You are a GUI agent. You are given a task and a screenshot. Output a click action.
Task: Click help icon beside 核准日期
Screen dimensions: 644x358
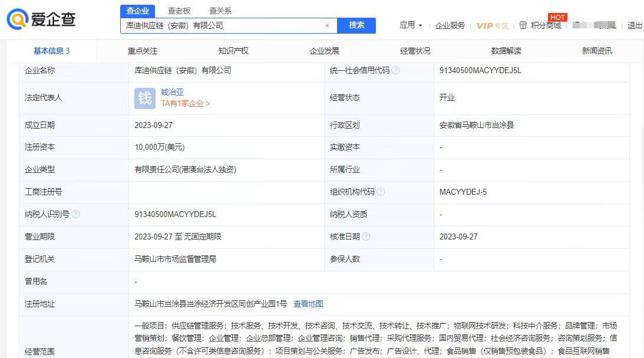[x=366, y=237]
